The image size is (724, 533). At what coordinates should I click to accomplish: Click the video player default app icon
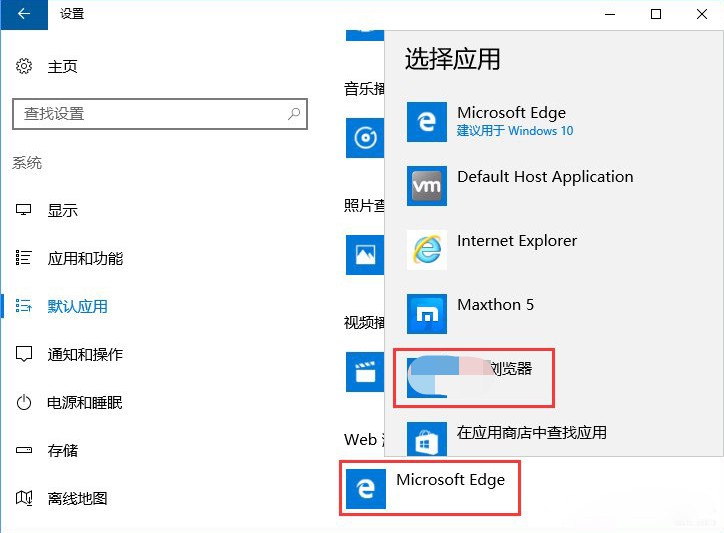coord(364,371)
